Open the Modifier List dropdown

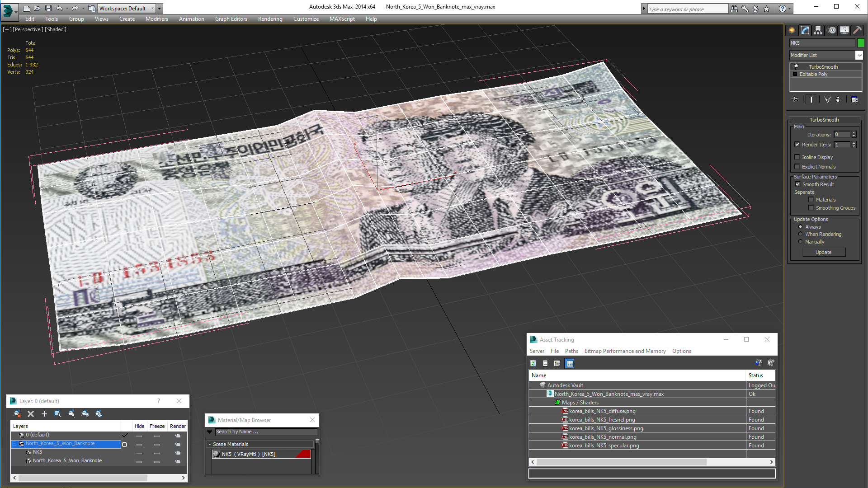click(x=859, y=55)
